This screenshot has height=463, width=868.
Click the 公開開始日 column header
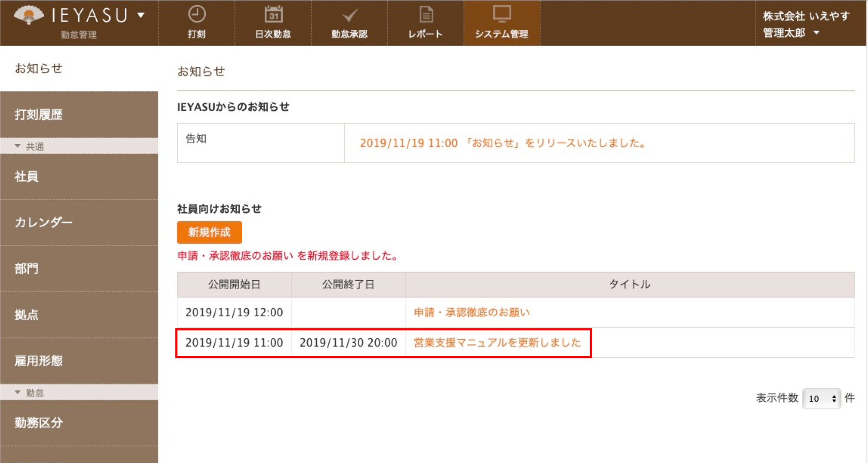(234, 284)
